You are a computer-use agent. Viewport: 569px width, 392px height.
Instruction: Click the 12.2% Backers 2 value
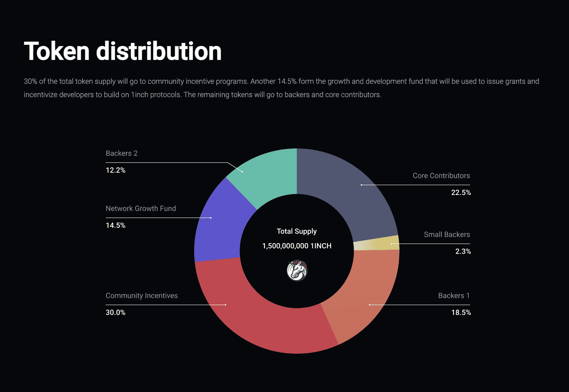pos(115,170)
